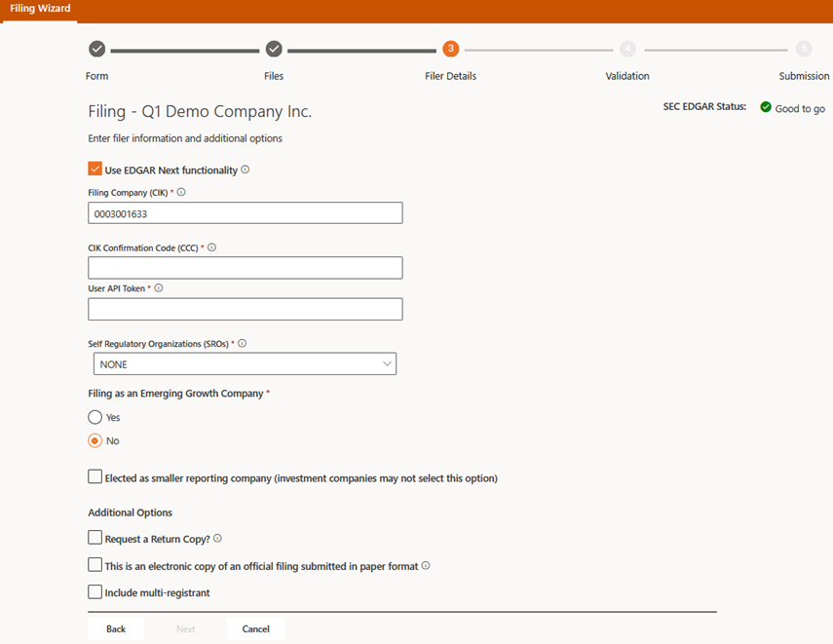Click the Validation step 4 circle
The height and width of the screenshot is (644, 833).
627,49
